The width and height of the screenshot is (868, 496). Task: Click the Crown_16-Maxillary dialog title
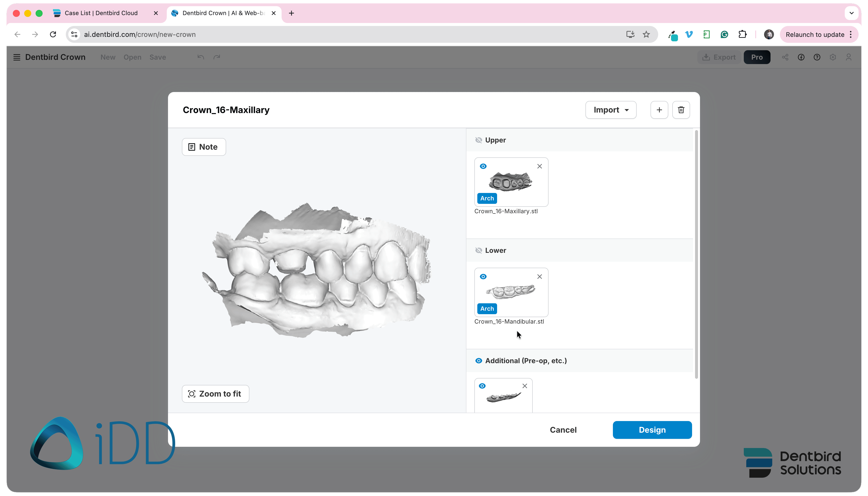(x=226, y=110)
